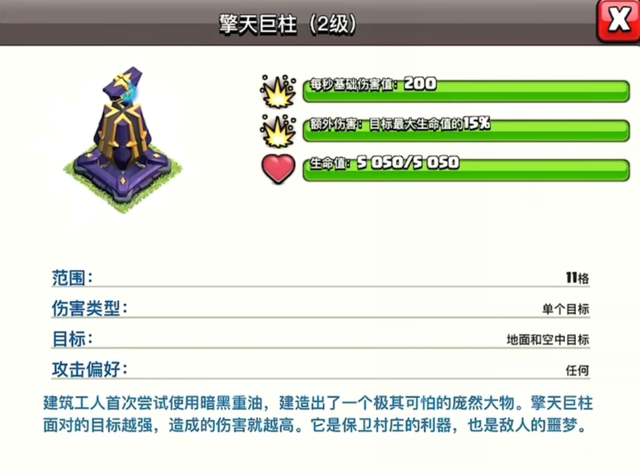Click the 范围 label row
Viewport: 640px width, 475px height.
tap(320, 278)
